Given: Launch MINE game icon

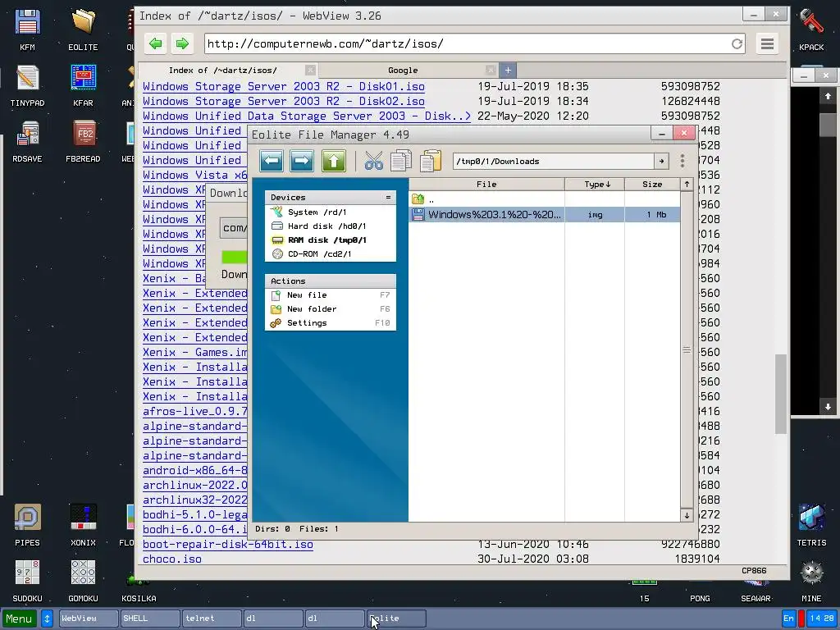Looking at the screenshot, I should click(x=811, y=581).
